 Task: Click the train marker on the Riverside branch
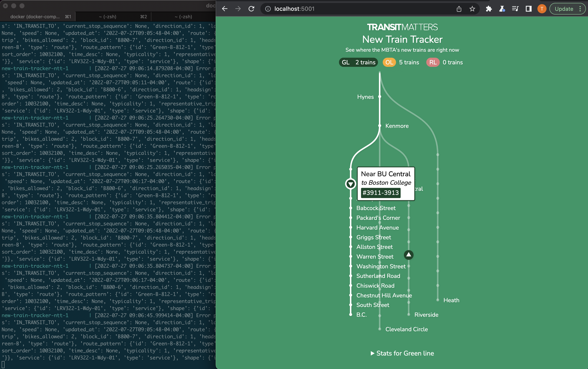click(409, 255)
